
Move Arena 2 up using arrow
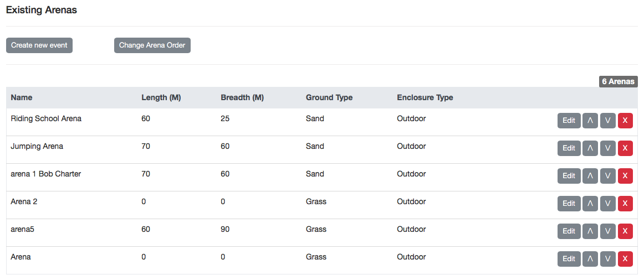tap(590, 204)
